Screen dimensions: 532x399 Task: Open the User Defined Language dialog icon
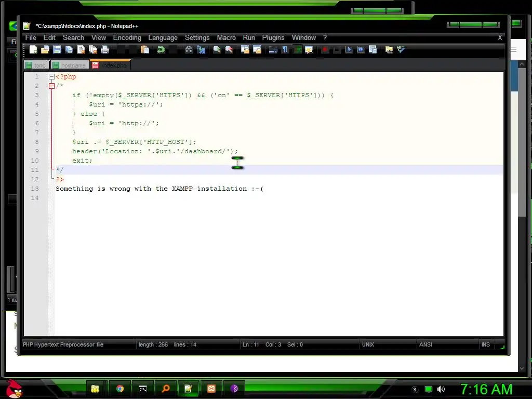click(x=309, y=49)
